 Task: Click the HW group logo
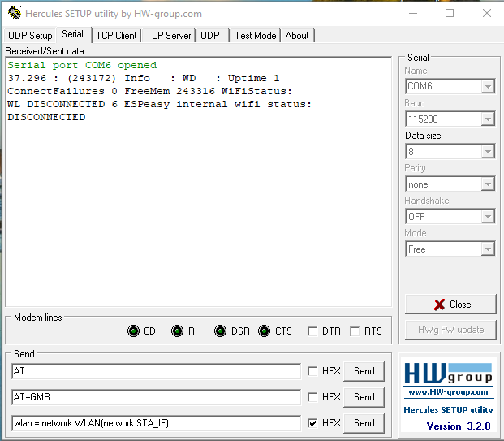(x=448, y=374)
